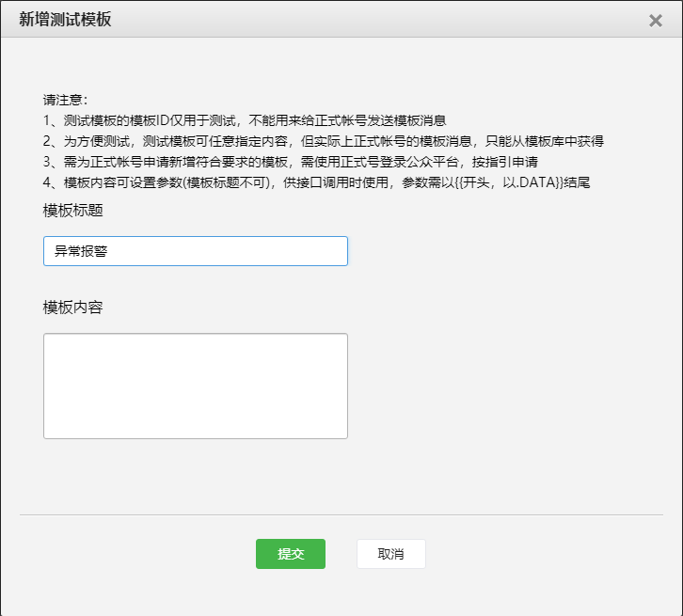
Task: Click note 2 about 模板库中获得
Action: [x=324, y=141]
